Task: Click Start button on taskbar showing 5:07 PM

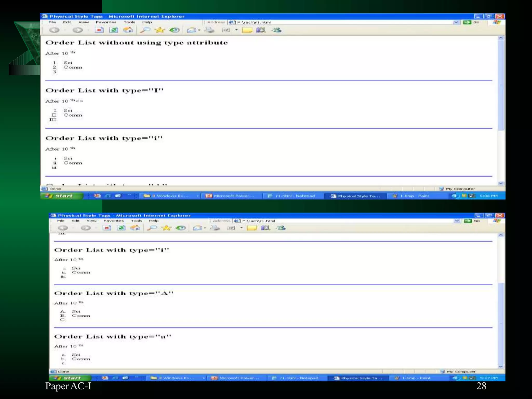Action: (x=70, y=378)
